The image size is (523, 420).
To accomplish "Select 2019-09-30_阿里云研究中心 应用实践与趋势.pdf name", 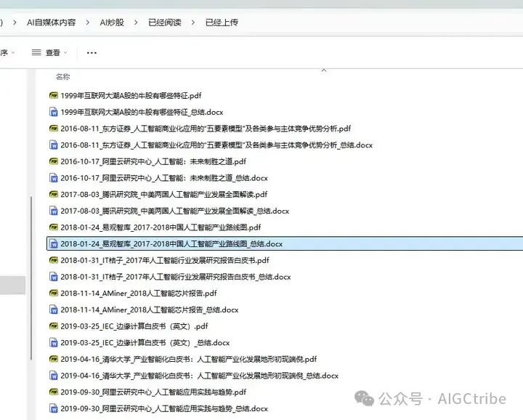I will coord(153,392).
